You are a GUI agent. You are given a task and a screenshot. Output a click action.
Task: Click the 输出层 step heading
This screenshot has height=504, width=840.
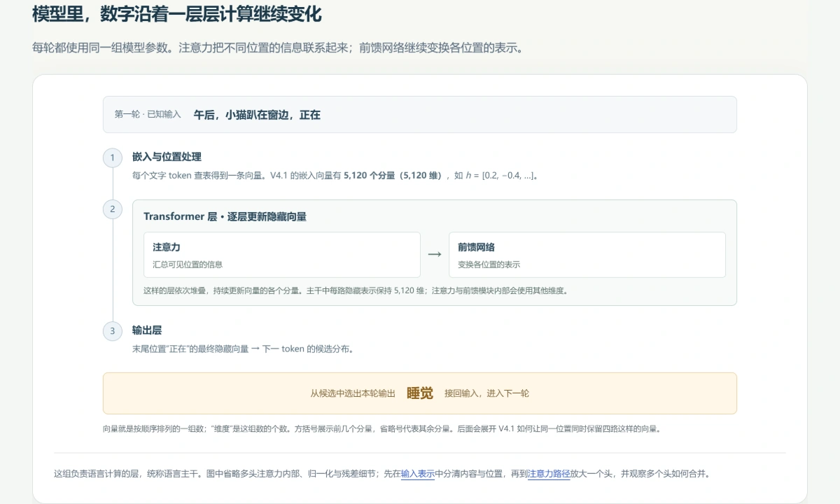(x=147, y=330)
